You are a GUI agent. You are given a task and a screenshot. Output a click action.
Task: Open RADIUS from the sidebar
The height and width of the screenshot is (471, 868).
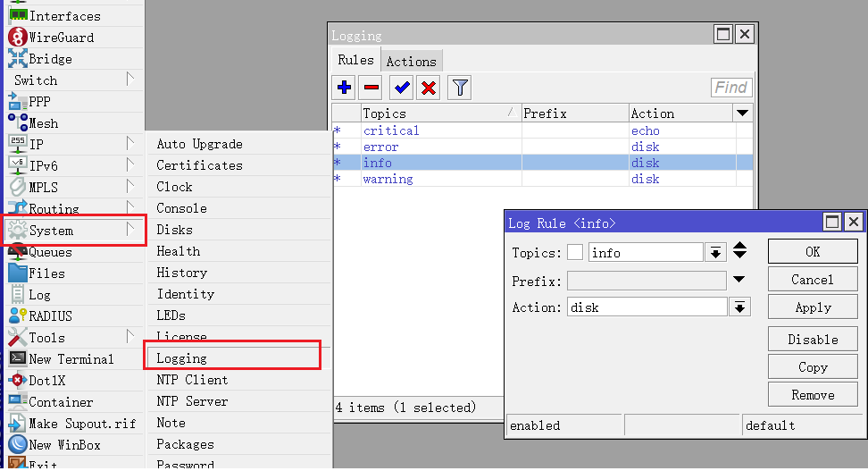click(50, 316)
